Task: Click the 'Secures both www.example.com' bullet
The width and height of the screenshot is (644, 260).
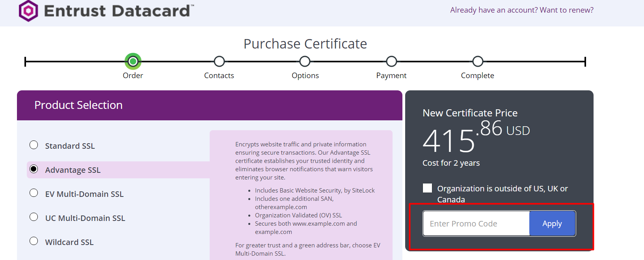Action: pyautogui.click(x=306, y=228)
